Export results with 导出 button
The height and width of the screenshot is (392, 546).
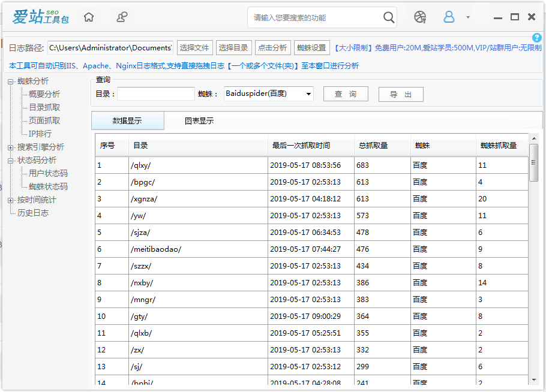pos(401,94)
